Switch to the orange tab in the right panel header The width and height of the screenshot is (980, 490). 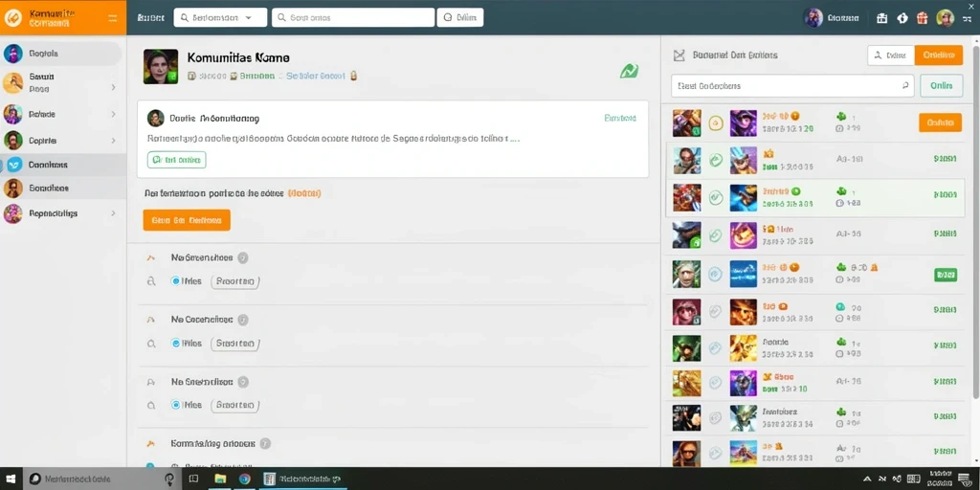coord(938,55)
